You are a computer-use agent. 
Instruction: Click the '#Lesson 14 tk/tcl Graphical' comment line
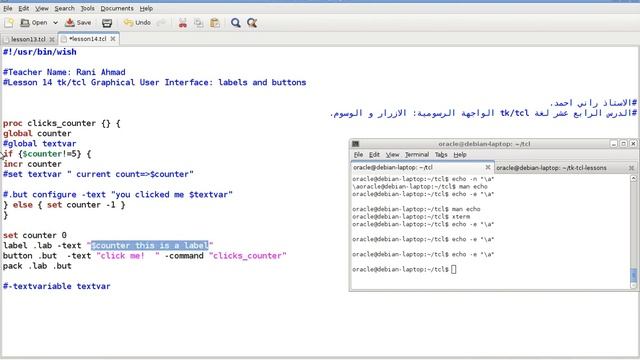(x=154, y=82)
